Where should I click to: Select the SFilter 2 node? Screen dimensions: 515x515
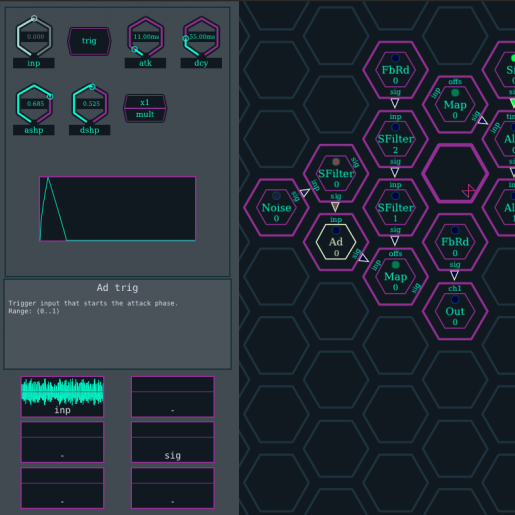tap(395, 139)
